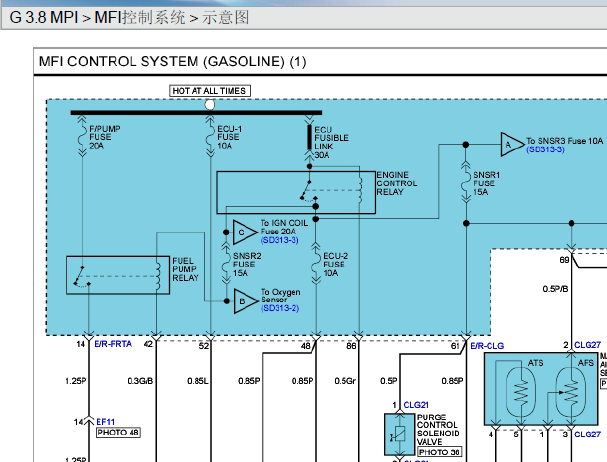This screenshot has width=607, height=462.
Task: Click the HOT AT ALL TIMES label
Action: click(209, 91)
